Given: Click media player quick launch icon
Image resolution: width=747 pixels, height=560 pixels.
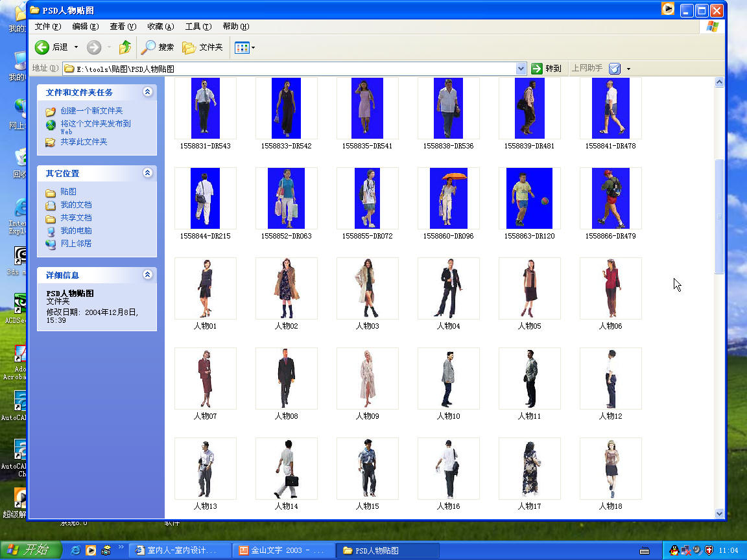Looking at the screenshot, I should pyautogui.click(x=91, y=550).
